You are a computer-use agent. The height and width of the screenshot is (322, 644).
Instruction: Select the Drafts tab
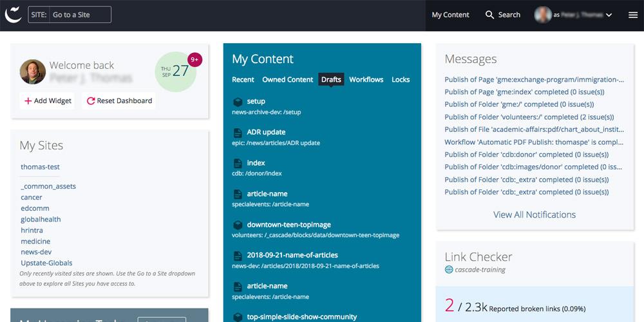[331, 79]
